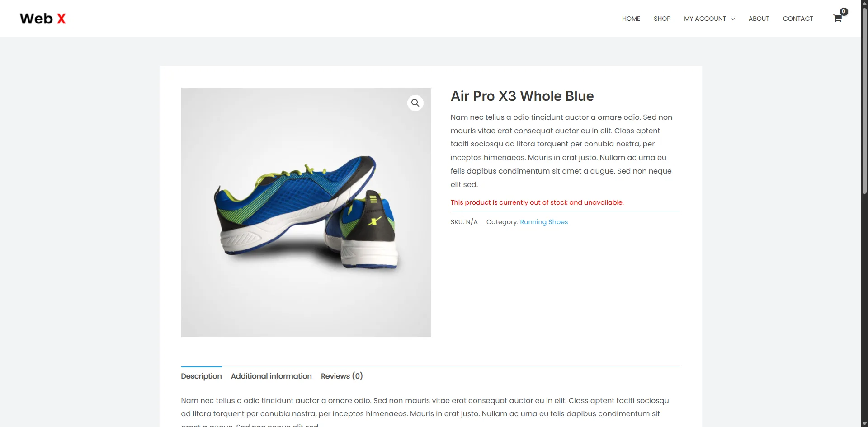Navigate to the About page
The image size is (868, 427).
pyautogui.click(x=759, y=19)
